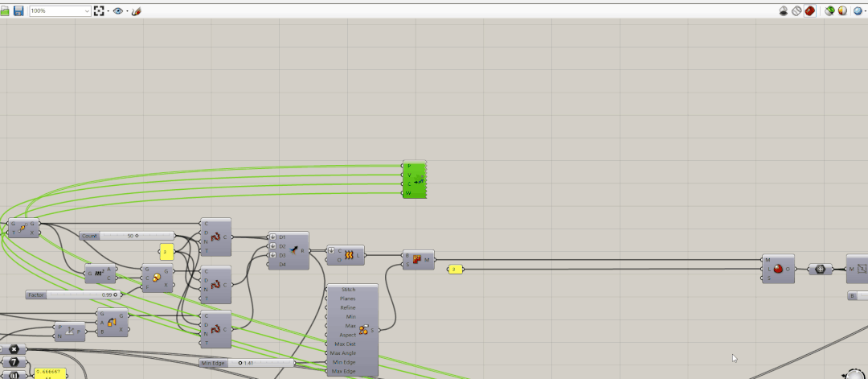This screenshot has height=379, width=868.
Task: Switch to wireframe preview mode
Action: coord(796,10)
